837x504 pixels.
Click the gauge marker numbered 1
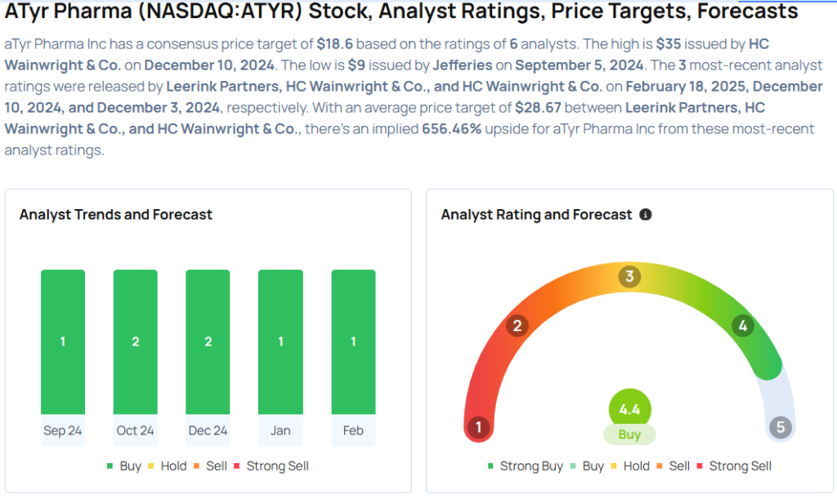(x=478, y=427)
